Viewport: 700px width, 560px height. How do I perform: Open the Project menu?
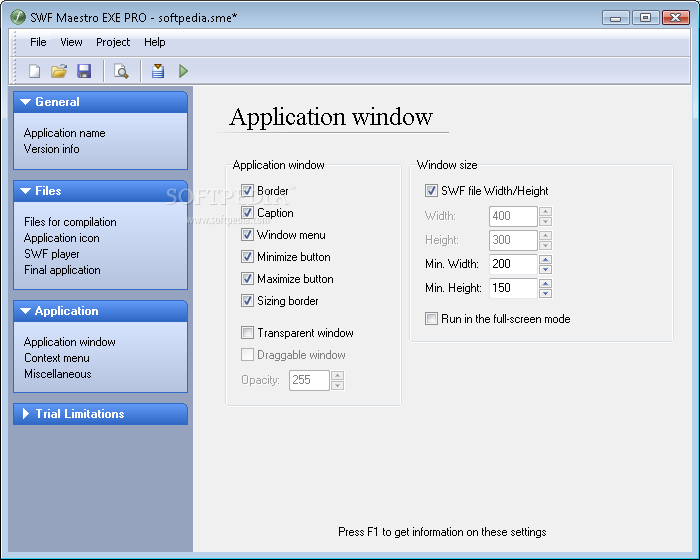(113, 42)
